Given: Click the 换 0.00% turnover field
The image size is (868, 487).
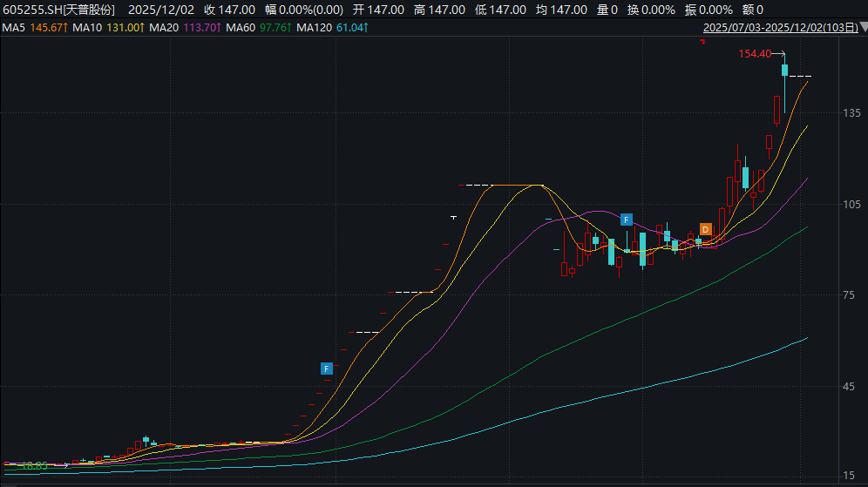Looking at the screenshot, I should (x=651, y=10).
